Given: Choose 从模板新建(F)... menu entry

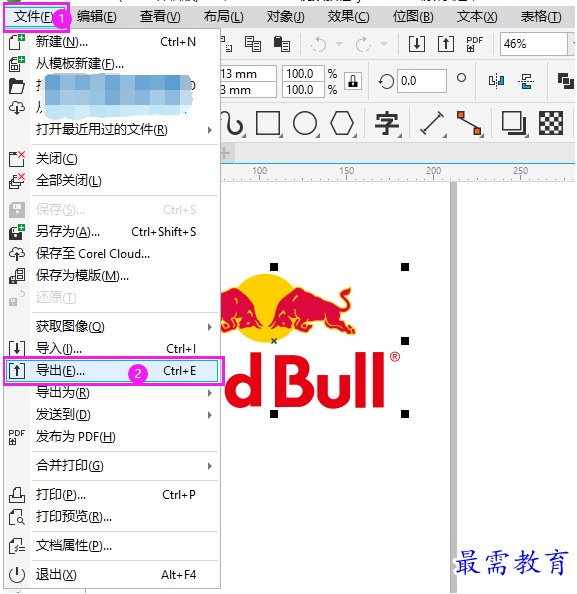Looking at the screenshot, I should [x=112, y=64].
